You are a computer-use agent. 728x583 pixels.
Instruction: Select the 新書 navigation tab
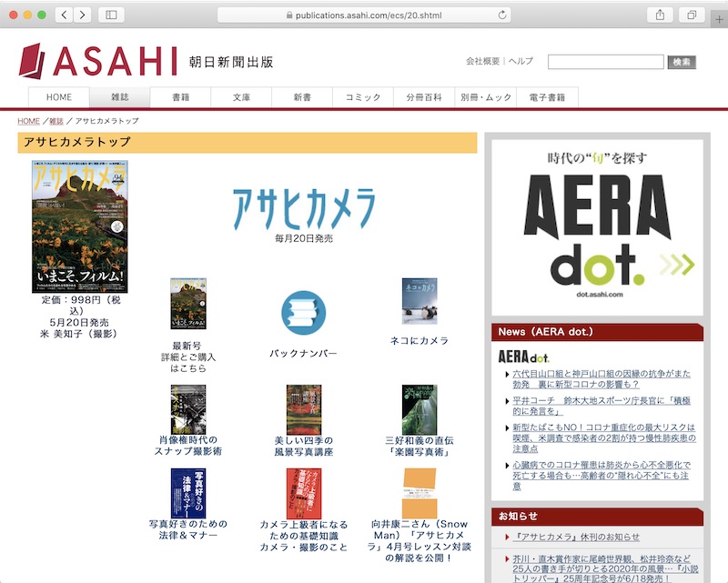[x=302, y=97]
